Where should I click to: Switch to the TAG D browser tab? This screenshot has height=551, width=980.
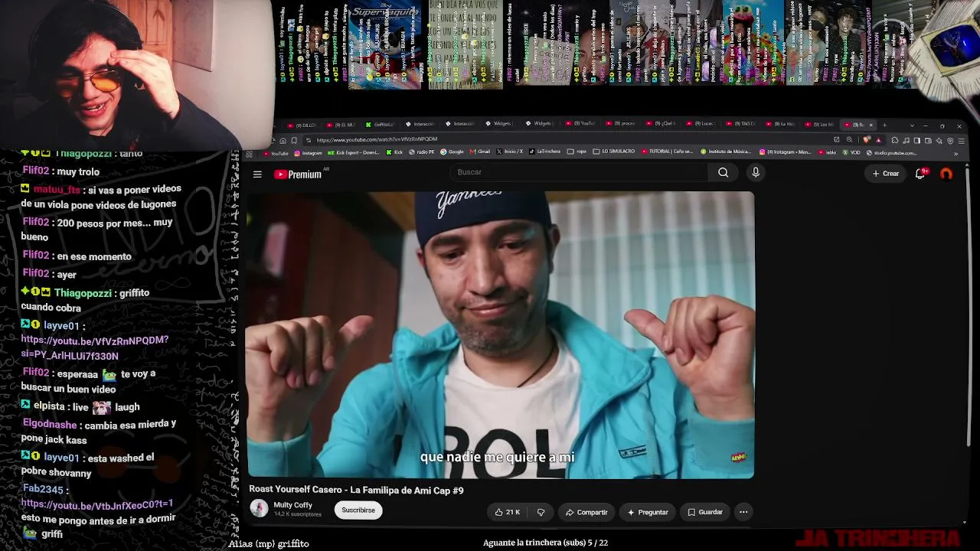click(740, 125)
